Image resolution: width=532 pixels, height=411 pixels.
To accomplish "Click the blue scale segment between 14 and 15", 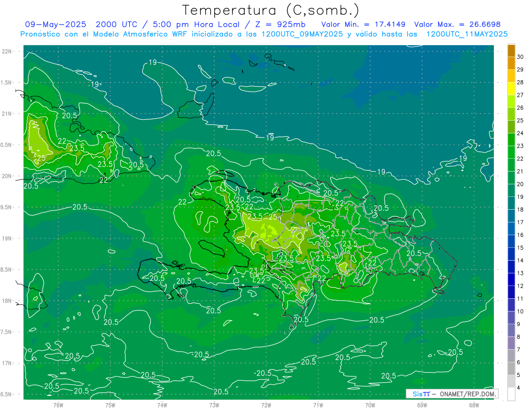I will click(511, 254).
